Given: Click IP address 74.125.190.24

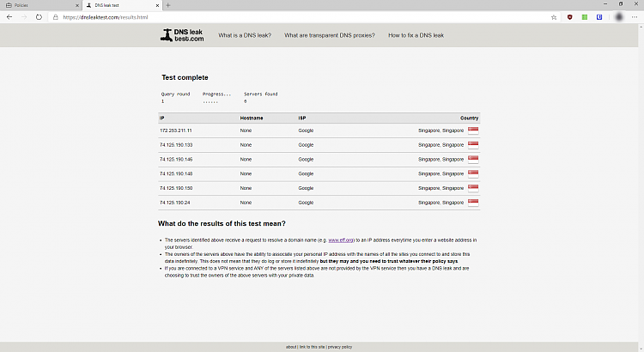Looking at the screenshot, I should [175, 203].
